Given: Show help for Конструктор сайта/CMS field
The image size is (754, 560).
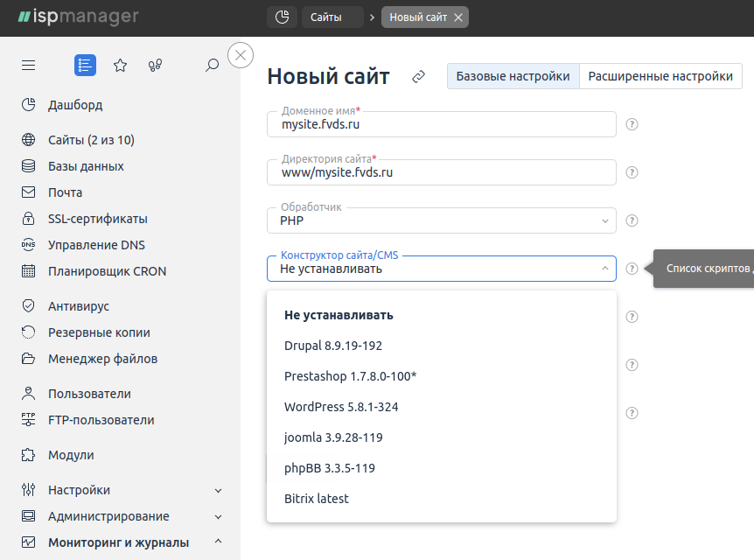Looking at the screenshot, I should point(632,269).
